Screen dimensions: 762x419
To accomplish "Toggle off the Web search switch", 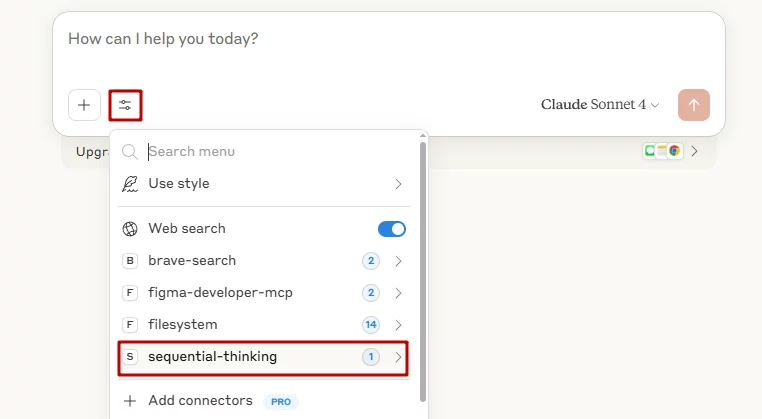I will coord(392,229).
